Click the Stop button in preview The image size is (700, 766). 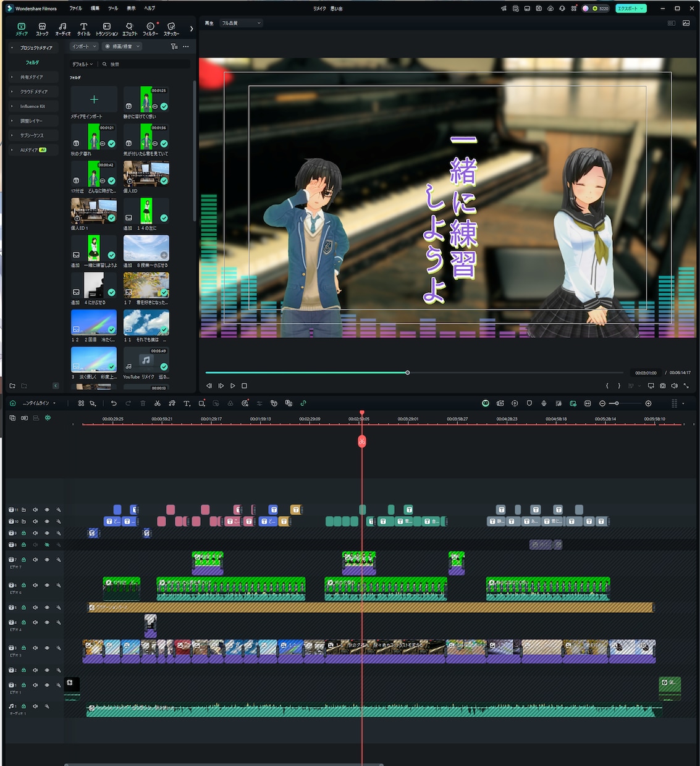(x=244, y=385)
